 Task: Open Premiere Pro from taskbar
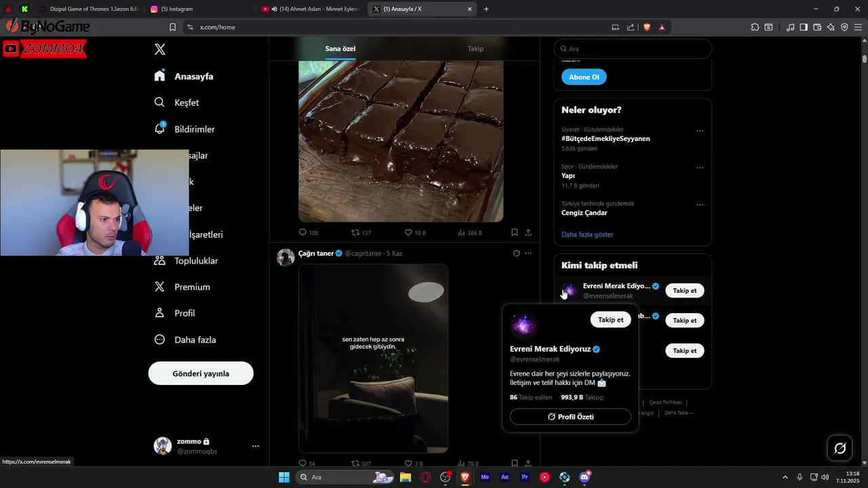(x=525, y=477)
